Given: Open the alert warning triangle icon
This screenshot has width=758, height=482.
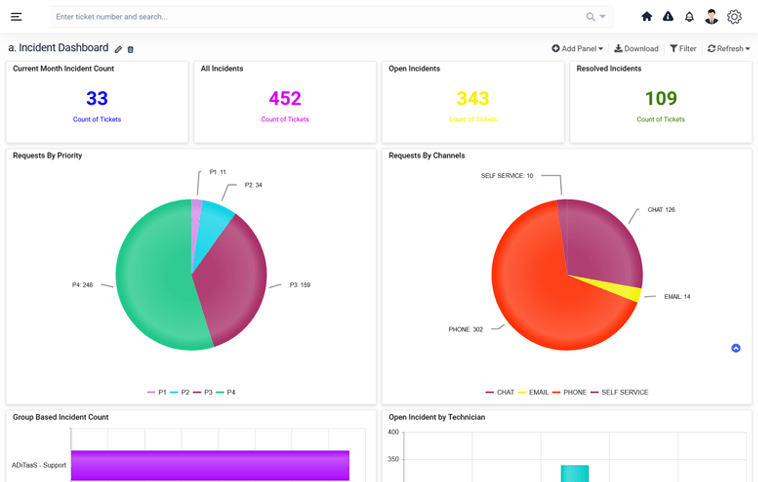Looking at the screenshot, I should pos(668,17).
